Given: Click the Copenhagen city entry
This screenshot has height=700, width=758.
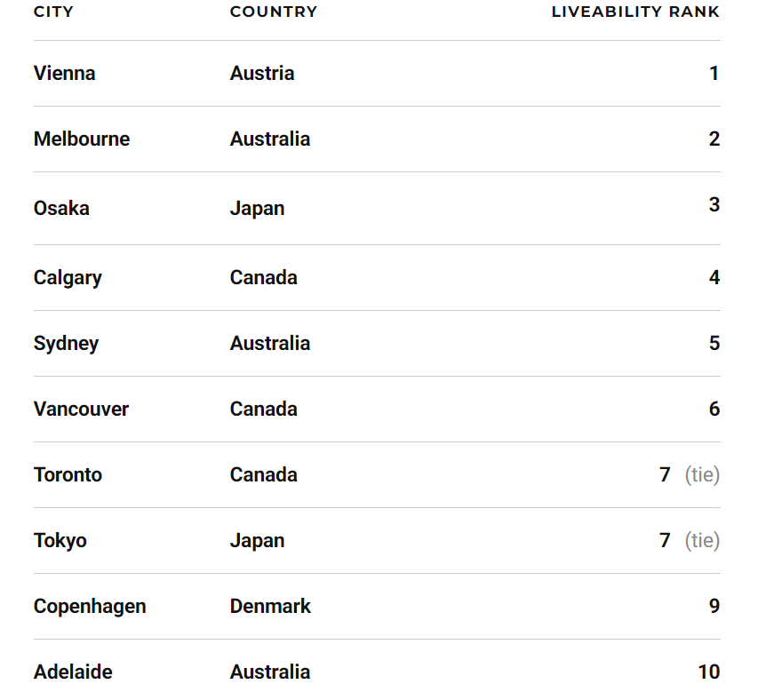Looking at the screenshot, I should click(x=90, y=606).
